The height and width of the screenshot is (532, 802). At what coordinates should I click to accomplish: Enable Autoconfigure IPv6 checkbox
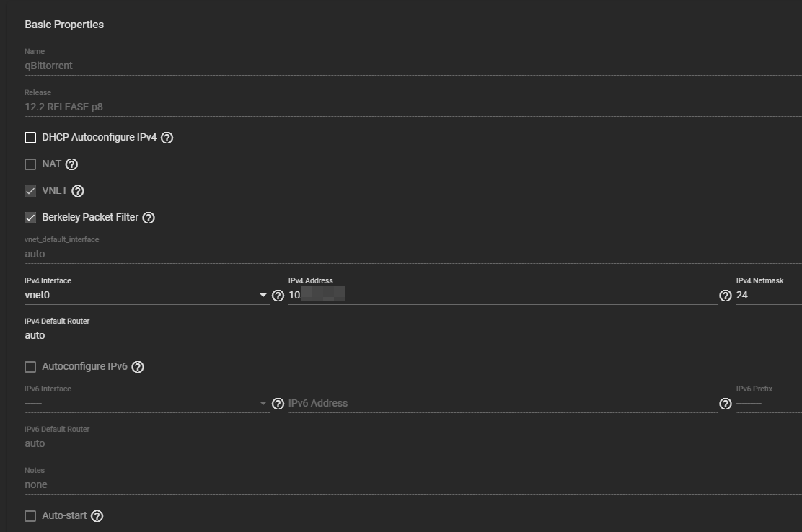[x=30, y=367]
